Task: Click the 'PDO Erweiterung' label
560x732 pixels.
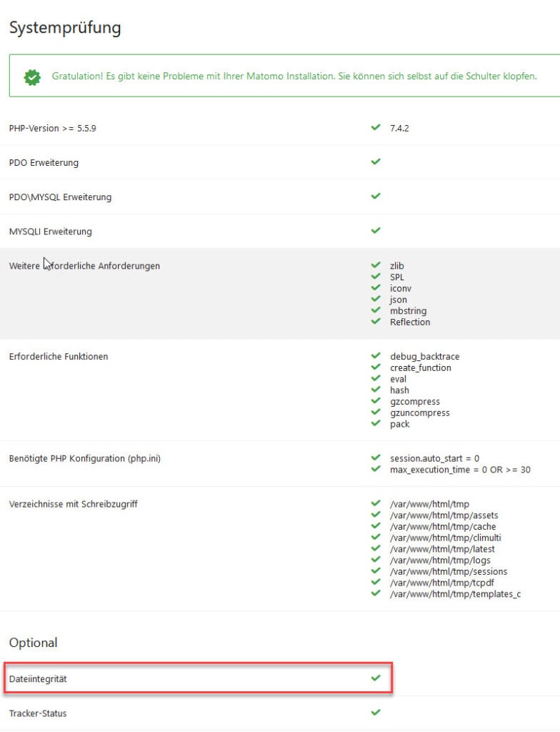Action: tap(44, 163)
